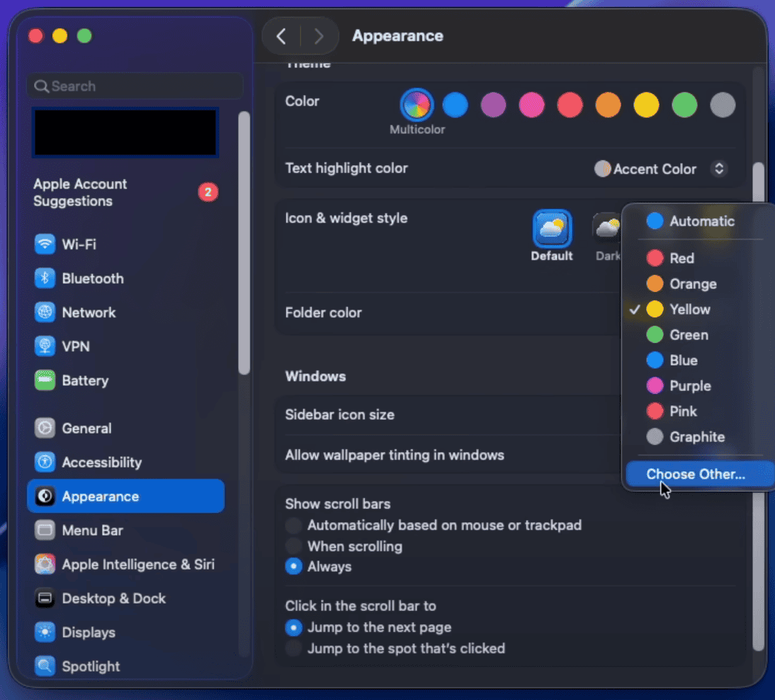Click Allow wallpaper tinting in windows
Screen dimensions: 775x700
[395, 456]
